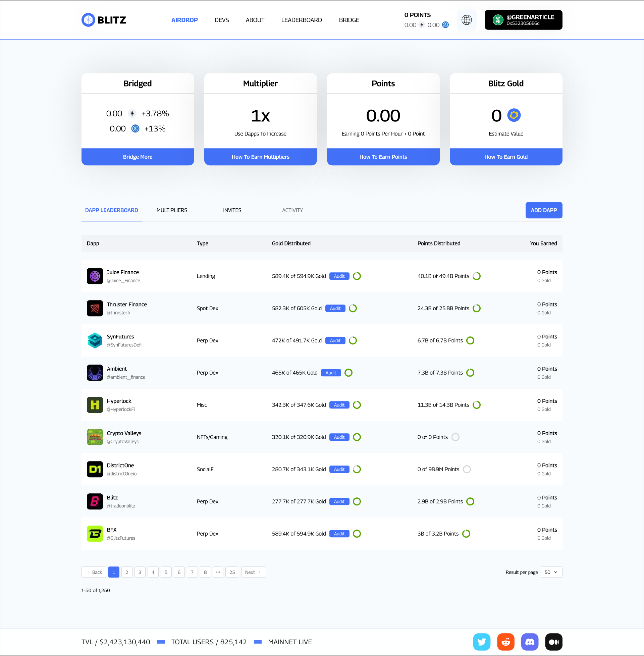Click the @GREENARTICLE avatar icon
The image size is (644, 656).
(x=497, y=20)
